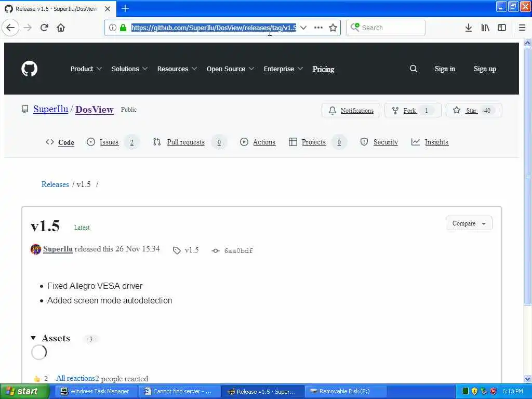
Task: Open a new tab with the plus icon
Action: [125, 8]
